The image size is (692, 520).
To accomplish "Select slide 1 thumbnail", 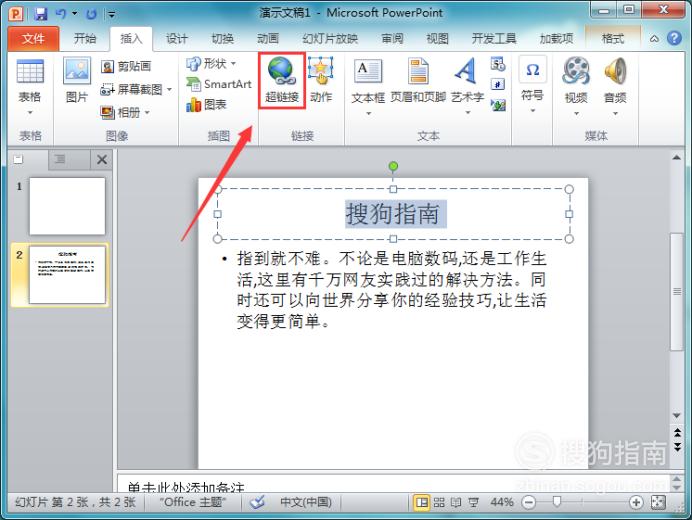I will pos(67,206).
